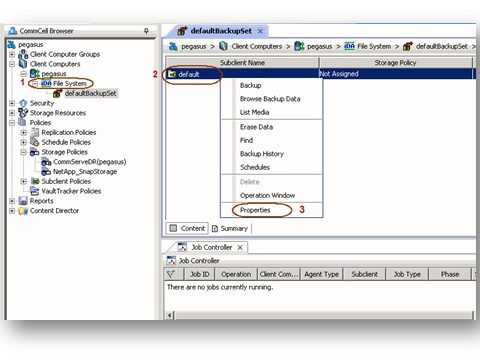Click the Content Director icon
Image resolution: width=480 pixels, height=363 pixels.
coord(23,211)
